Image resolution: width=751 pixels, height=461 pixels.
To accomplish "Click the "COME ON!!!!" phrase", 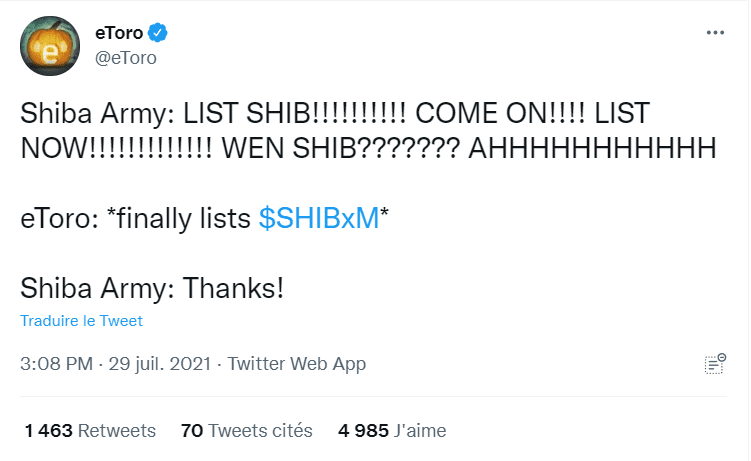I will [x=500, y=113].
